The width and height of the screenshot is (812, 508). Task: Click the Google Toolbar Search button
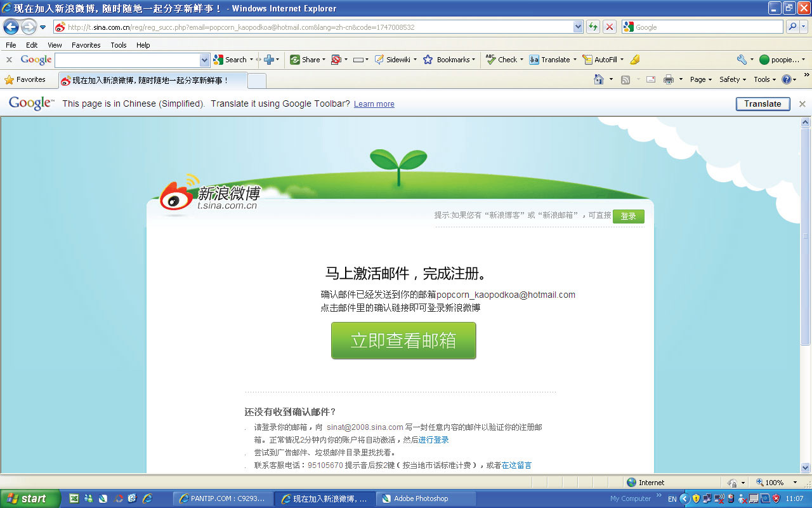click(231, 60)
